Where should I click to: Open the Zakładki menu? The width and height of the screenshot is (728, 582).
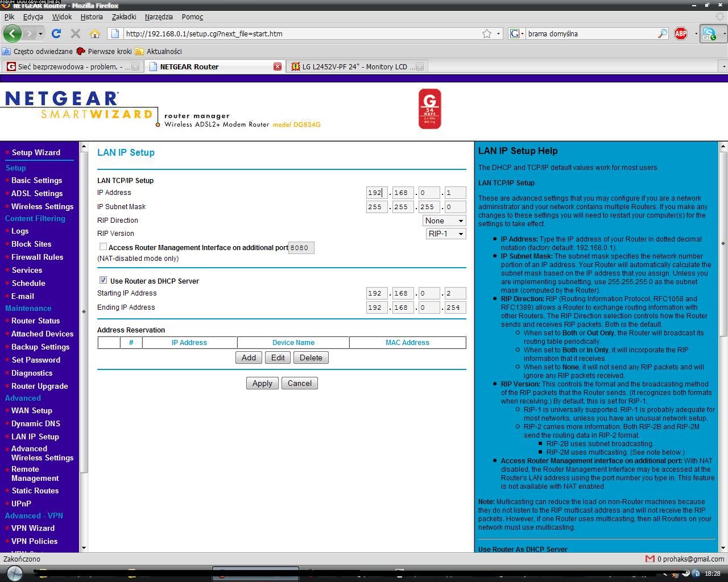(124, 17)
